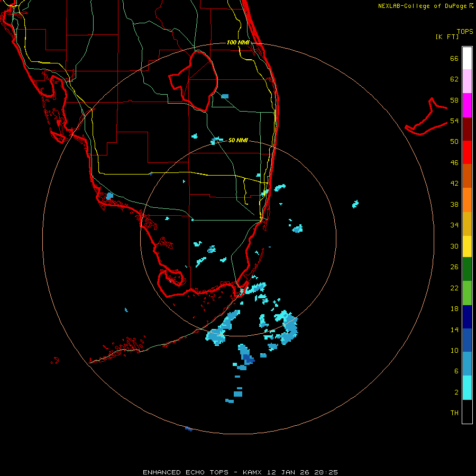Click the 26 legend value on the scale
The image size is (476, 476).
click(454, 267)
